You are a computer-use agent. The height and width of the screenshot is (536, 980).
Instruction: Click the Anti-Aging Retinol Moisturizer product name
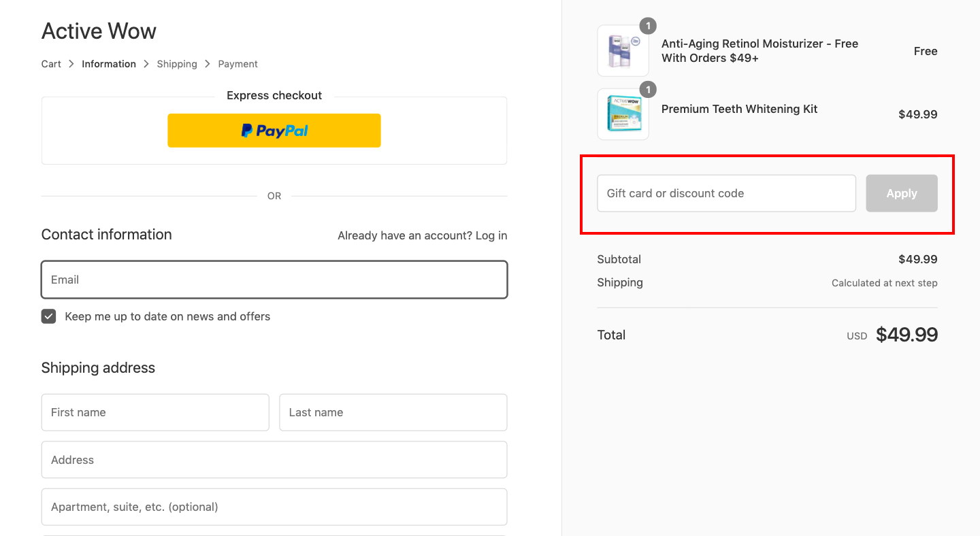(x=759, y=51)
